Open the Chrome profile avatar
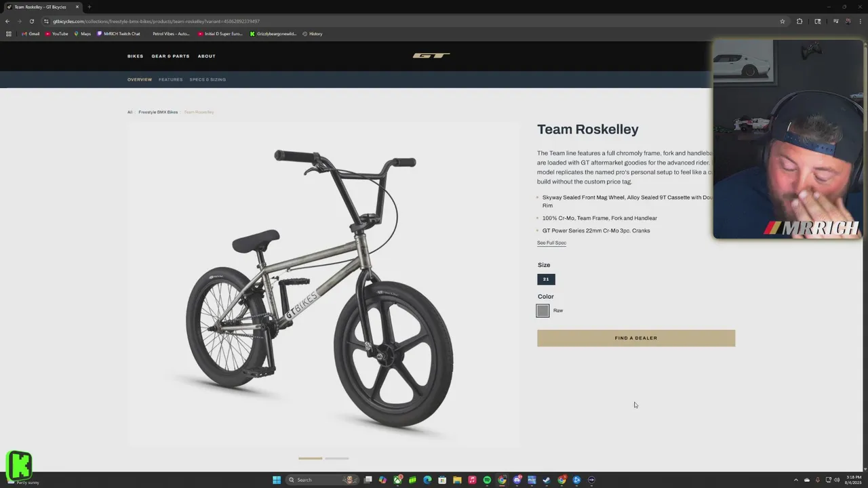Image resolution: width=868 pixels, height=488 pixels. point(848,21)
